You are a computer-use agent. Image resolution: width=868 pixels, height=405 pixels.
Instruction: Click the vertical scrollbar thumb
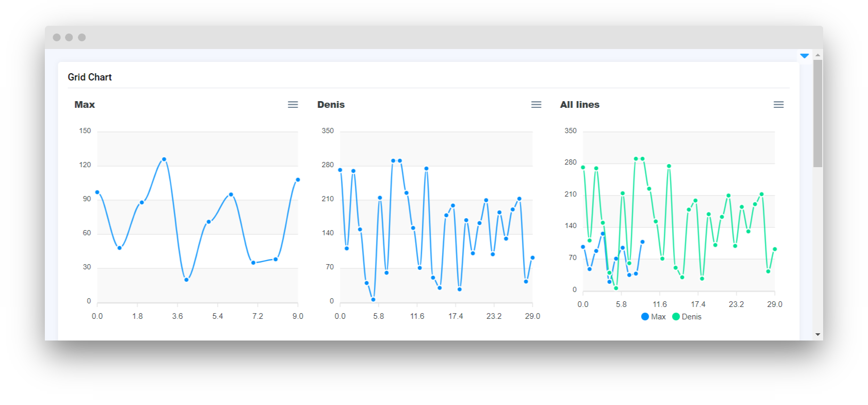click(x=817, y=114)
